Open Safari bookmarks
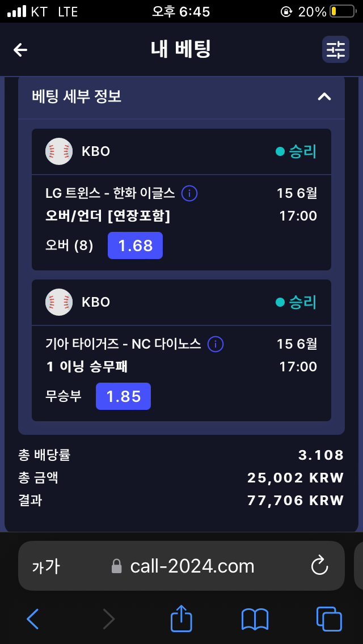Image resolution: width=363 pixels, height=644 pixels. point(255,619)
